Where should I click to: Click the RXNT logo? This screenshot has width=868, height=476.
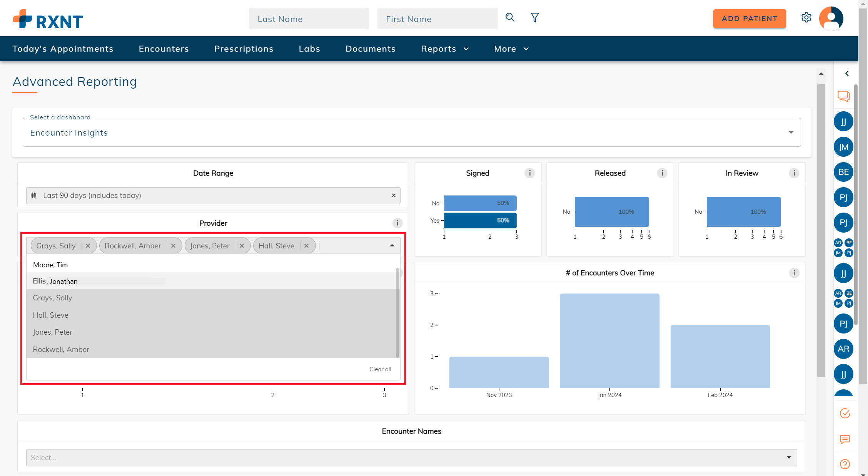pyautogui.click(x=48, y=19)
